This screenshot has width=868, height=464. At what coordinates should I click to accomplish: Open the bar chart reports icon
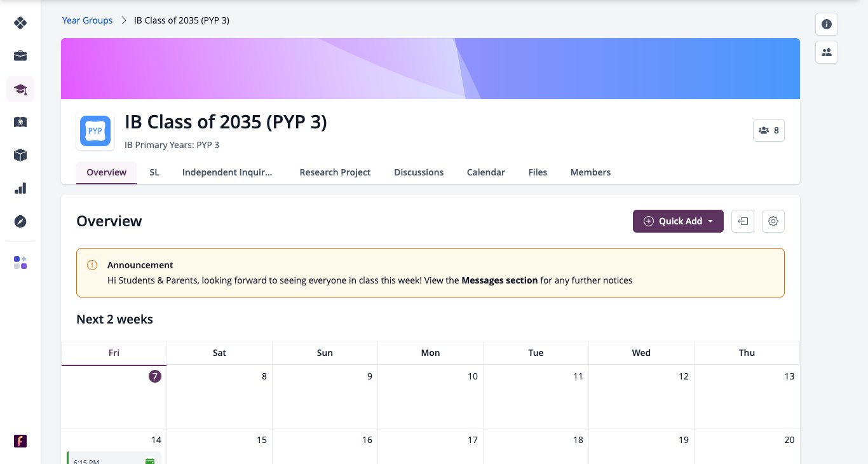click(20, 188)
